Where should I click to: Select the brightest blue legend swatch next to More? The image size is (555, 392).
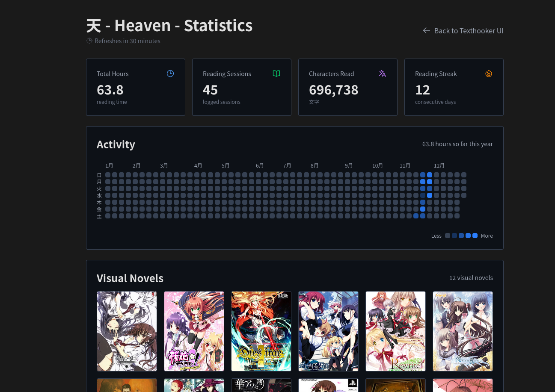pos(475,236)
